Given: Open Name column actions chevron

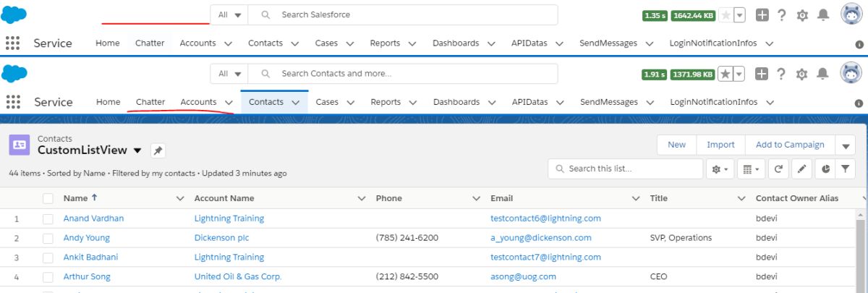Looking at the screenshot, I should (180, 198).
